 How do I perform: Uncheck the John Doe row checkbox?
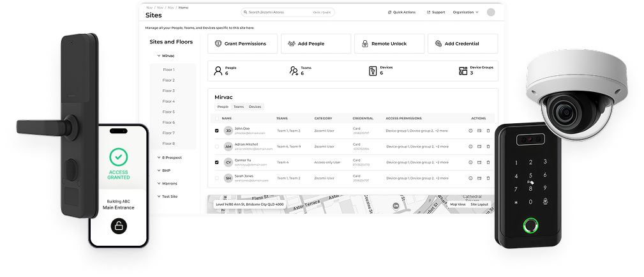point(216,131)
